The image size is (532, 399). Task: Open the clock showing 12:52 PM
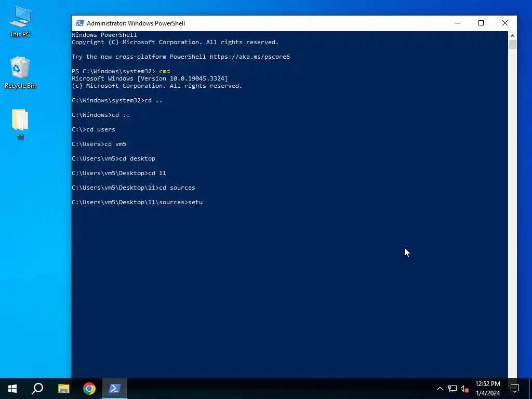488,389
